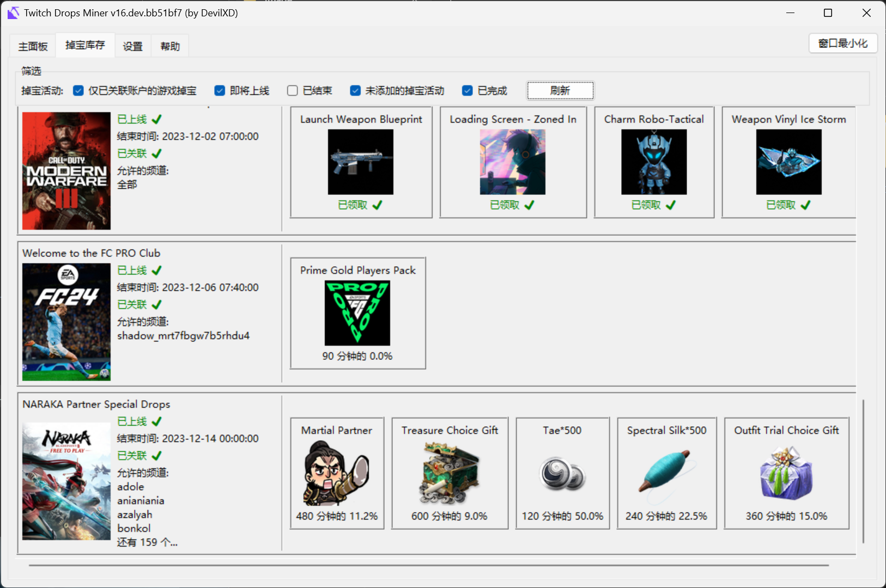886x588 pixels.
Task: Click the '480 分钟的 11.2%' progress text
Action: coord(337,516)
